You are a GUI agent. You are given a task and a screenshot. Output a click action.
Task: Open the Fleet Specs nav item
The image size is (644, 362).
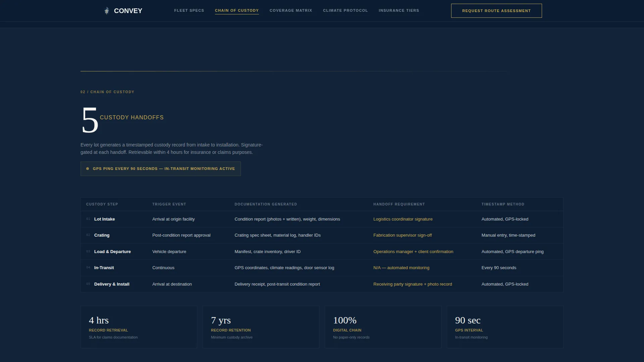click(189, 10)
